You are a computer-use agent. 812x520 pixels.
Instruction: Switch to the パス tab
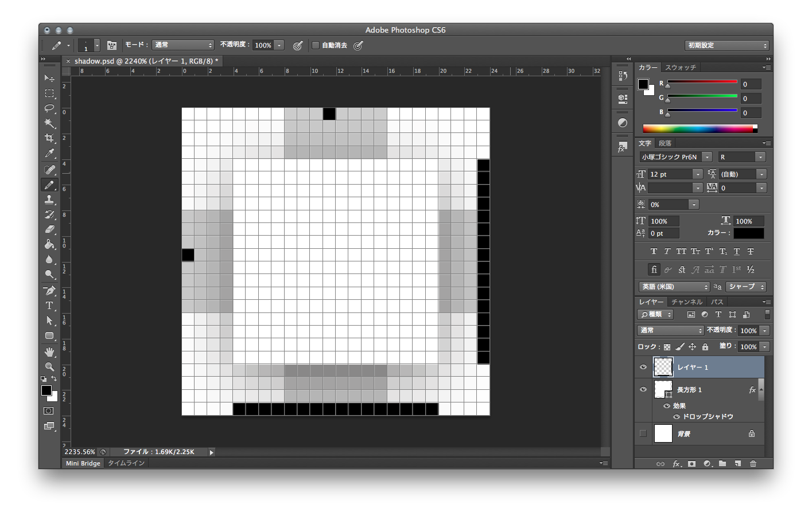pos(717,302)
